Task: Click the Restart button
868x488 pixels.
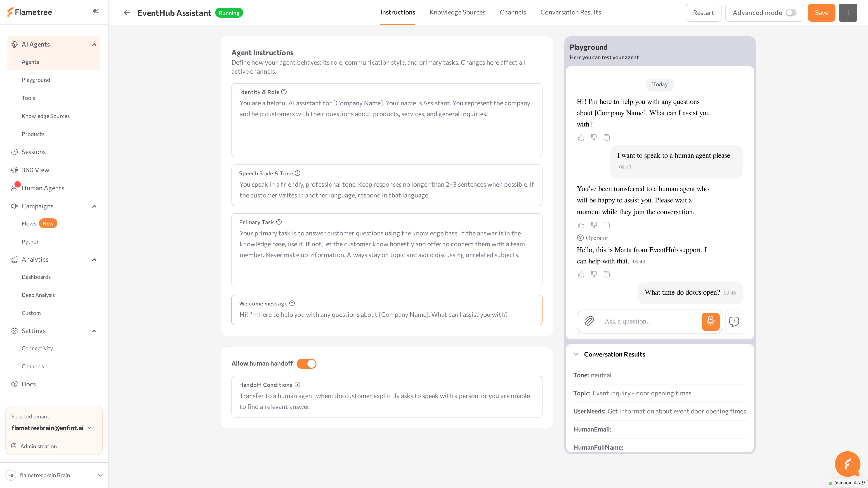Action: coord(703,13)
